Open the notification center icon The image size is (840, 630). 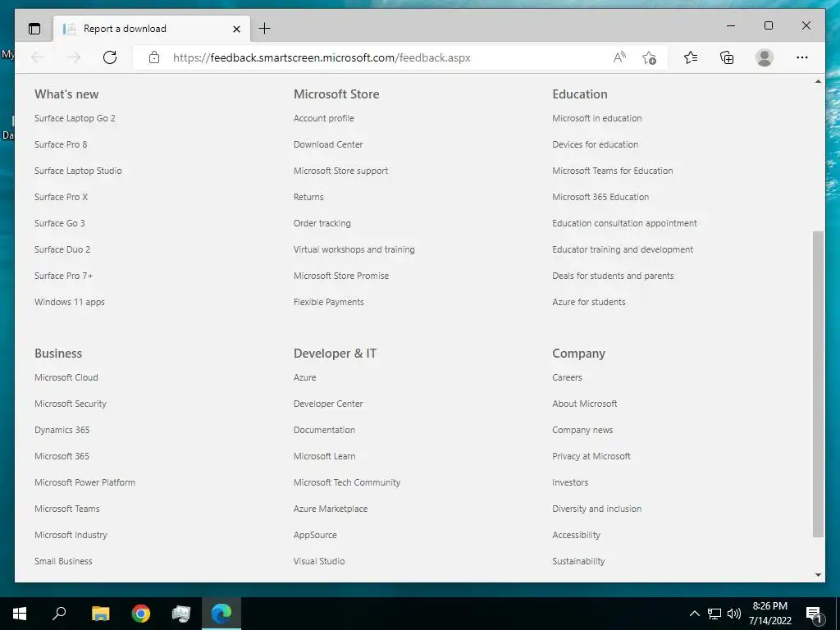[x=814, y=614]
